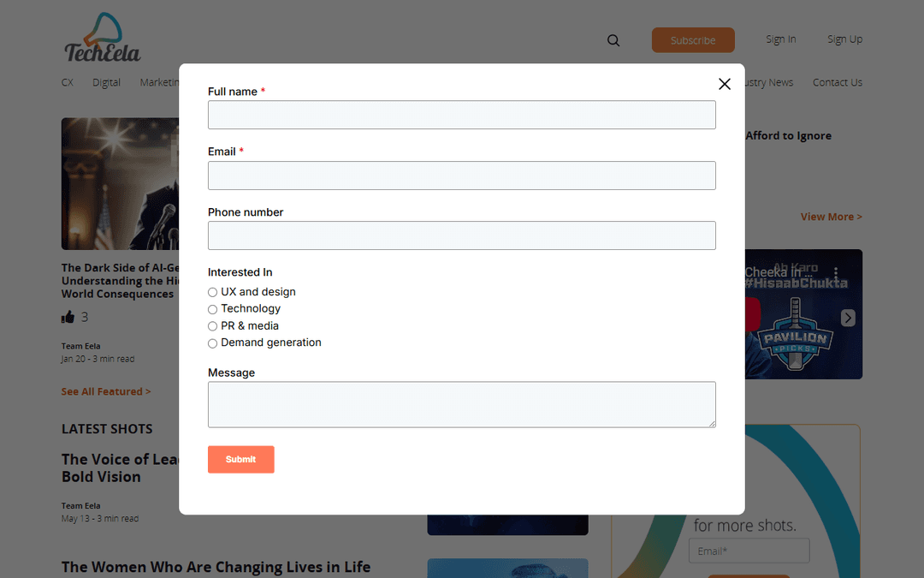This screenshot has width=924, height=578.
Task: Open the Contact Us menu item
Action: click(838, 82)
